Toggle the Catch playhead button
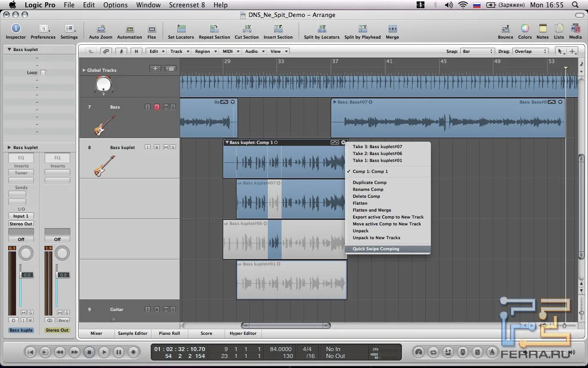The image size is (588, 368). [x=121, y=52]
